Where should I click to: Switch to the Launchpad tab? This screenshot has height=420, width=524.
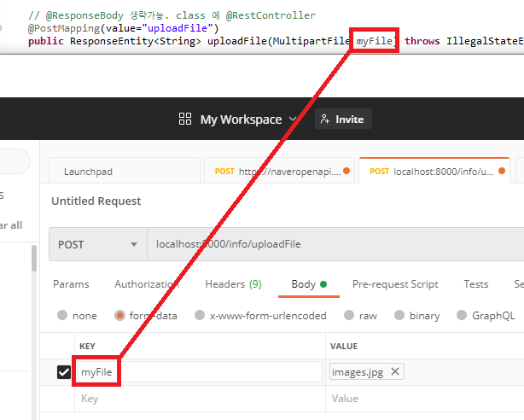(x=125, y=172)
